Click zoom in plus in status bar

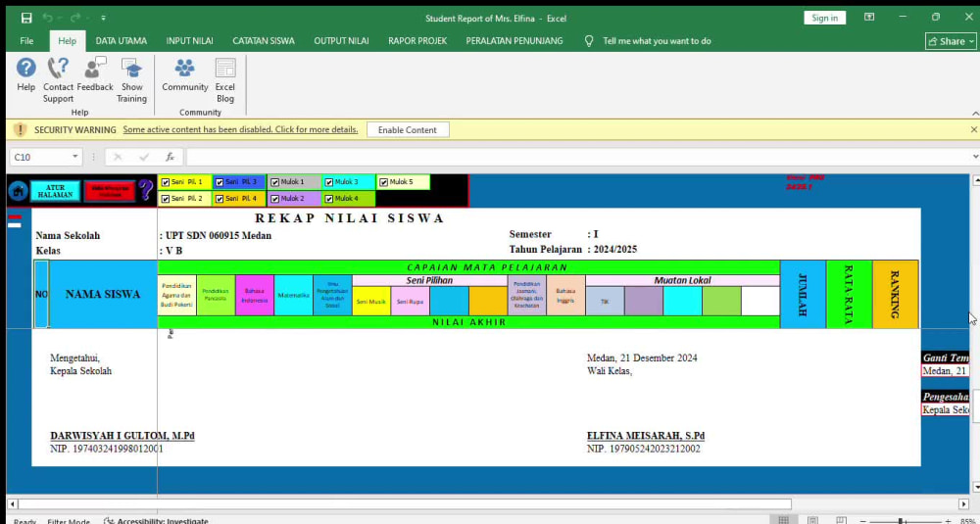[x=948, y=521]
